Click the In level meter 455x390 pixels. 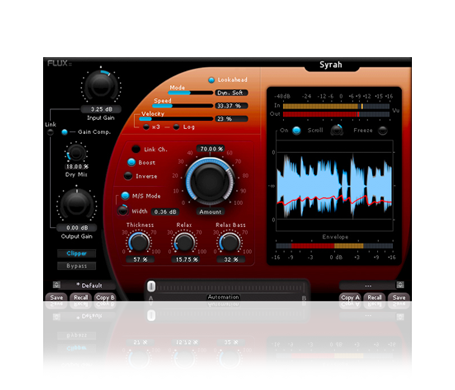coord(336,106)
